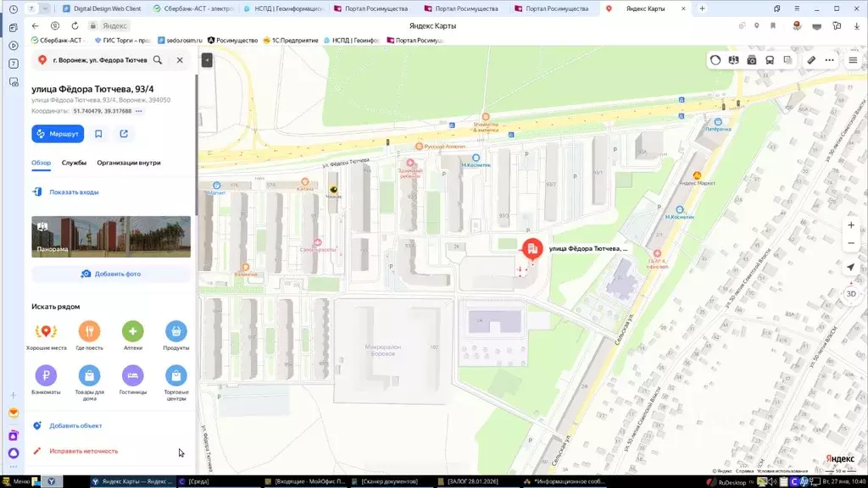Toggle public transport layer bus icon

point(770,60)
